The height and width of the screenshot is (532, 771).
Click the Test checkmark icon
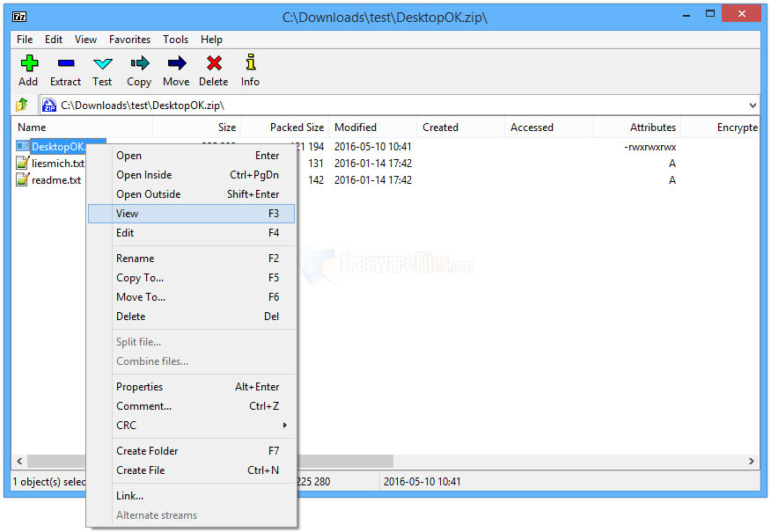click(103, 63)
